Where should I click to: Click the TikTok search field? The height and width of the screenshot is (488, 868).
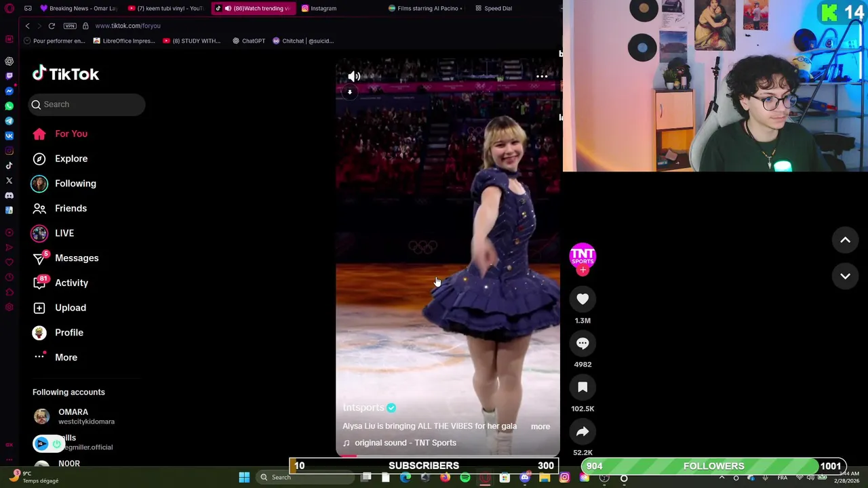(x=87, y=104)
